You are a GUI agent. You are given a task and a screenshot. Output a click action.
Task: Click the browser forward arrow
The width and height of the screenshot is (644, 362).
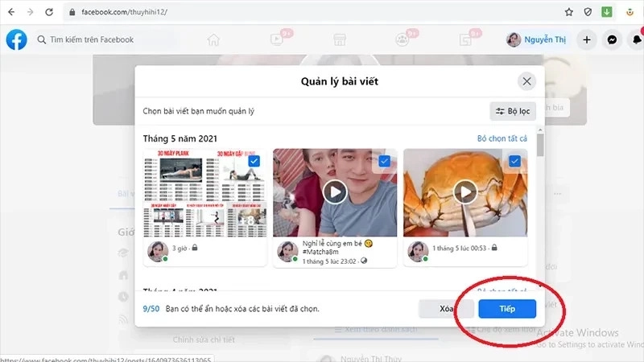[30, 12]
